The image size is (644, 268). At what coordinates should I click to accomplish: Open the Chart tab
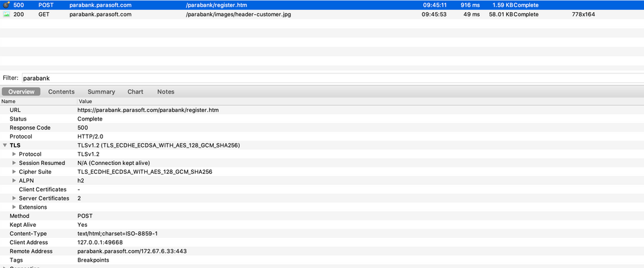[135, 91]
